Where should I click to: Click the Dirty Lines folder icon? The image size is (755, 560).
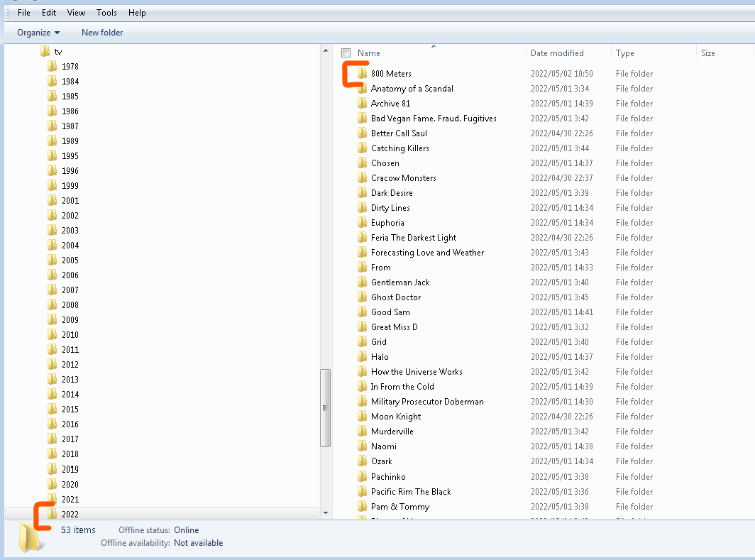click(x=362, y=207)
